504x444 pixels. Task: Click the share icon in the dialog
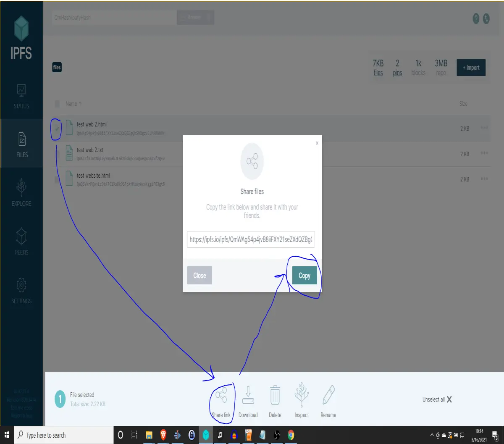click(x=252, y=162)
